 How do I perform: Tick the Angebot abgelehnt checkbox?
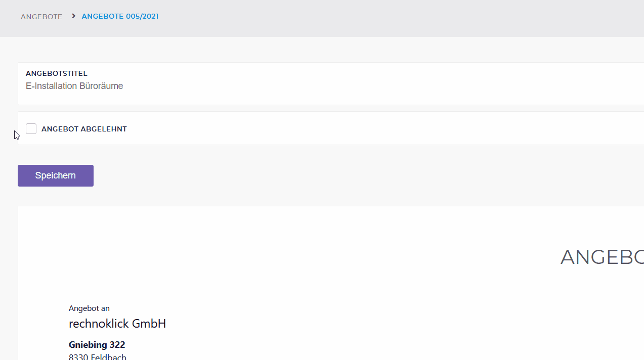coord(31,128)
